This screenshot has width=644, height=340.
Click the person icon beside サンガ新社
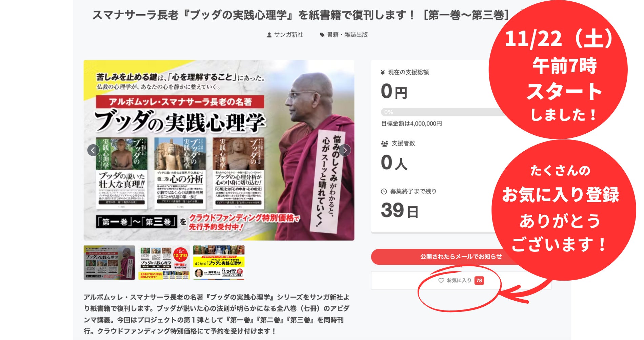tap(269, 35)
